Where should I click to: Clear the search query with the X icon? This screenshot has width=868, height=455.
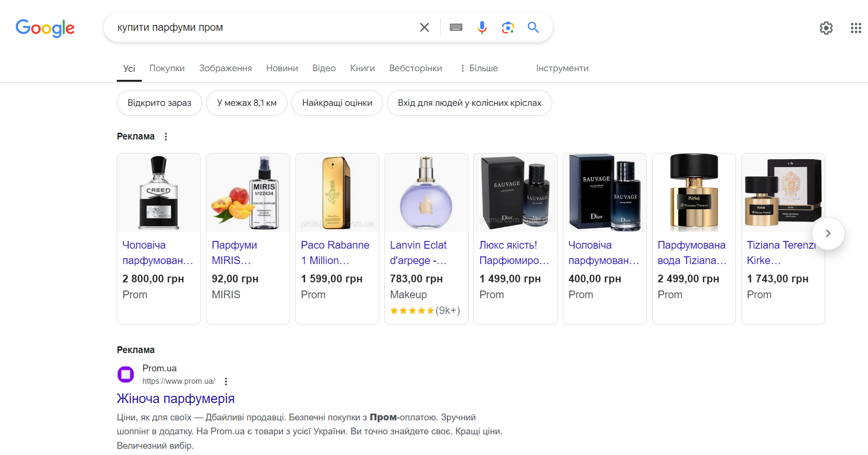424,27
